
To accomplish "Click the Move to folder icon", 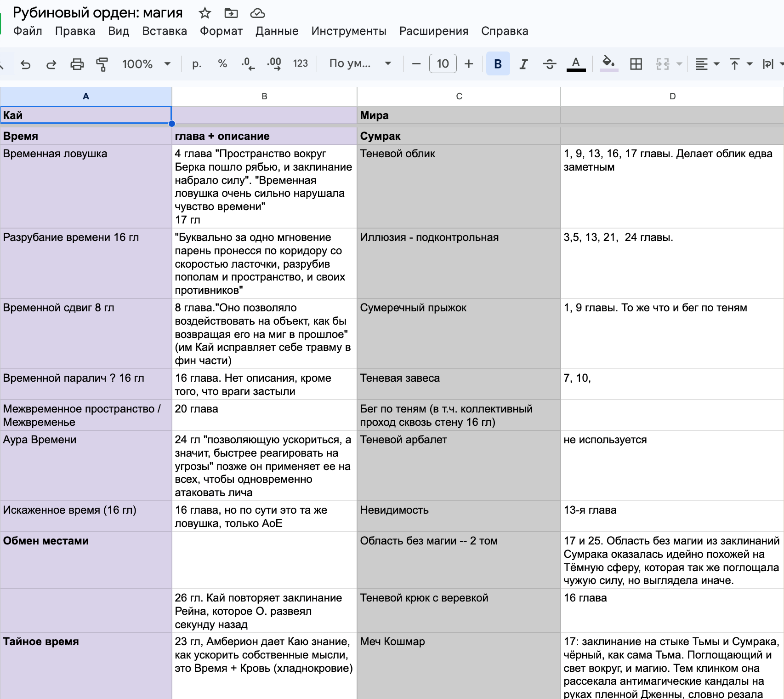I will 231,13.
